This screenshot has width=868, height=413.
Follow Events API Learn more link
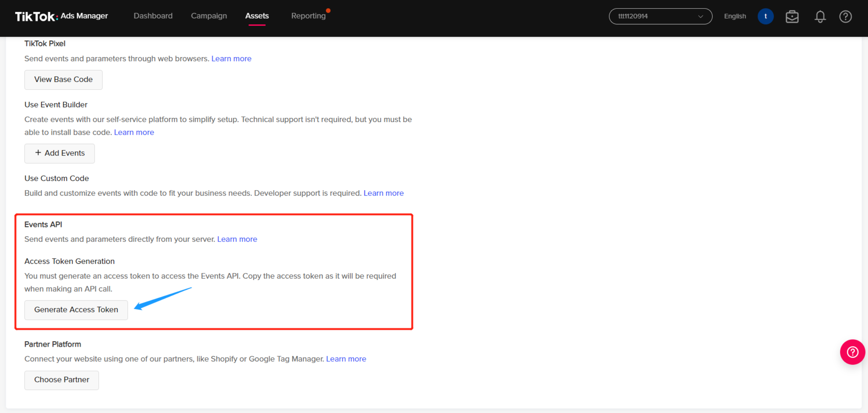[x=237, y=239]
